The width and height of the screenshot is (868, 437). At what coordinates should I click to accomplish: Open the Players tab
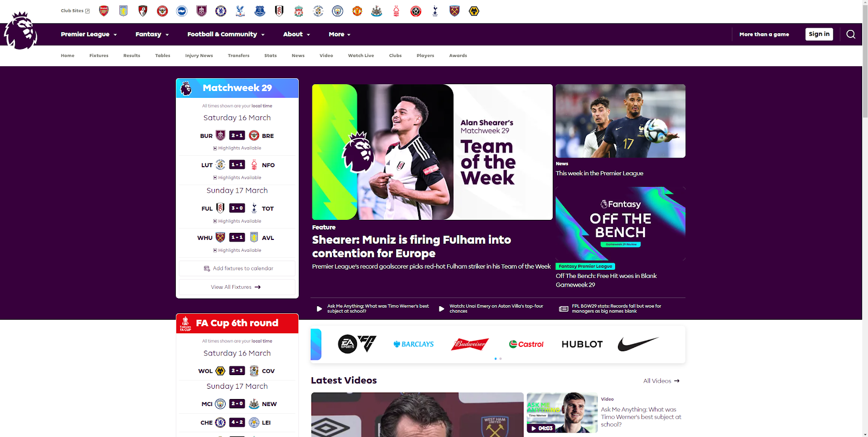425,55
